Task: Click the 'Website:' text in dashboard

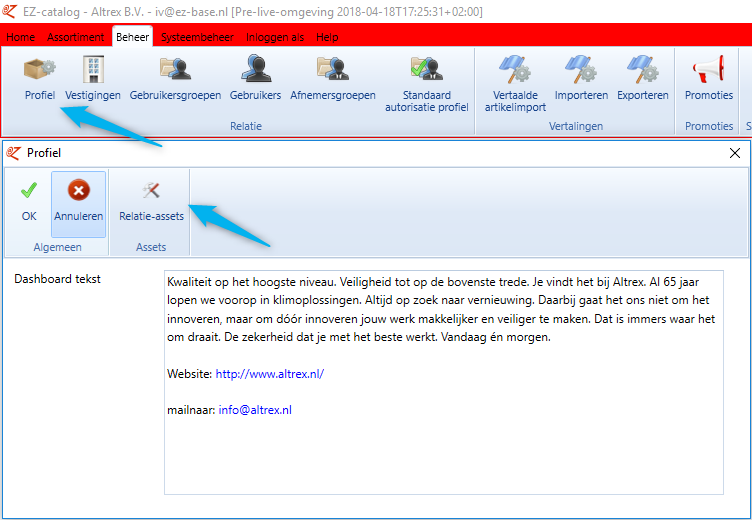Action: click(189, 374)
